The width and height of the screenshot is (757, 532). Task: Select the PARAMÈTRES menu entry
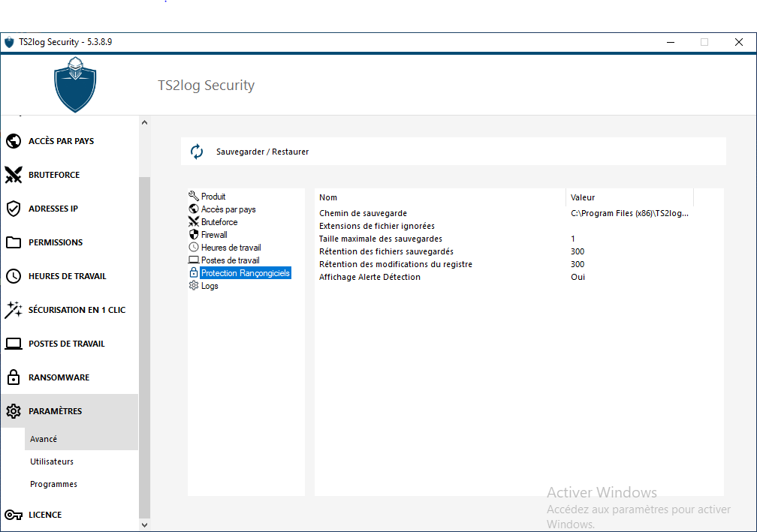pos(70,411)
